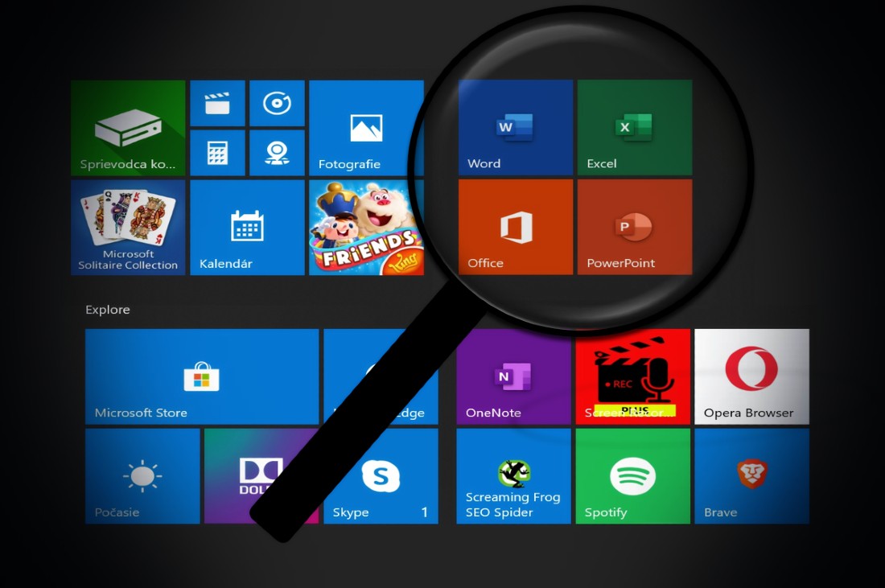Open the Opera Browser tile
The height and width of the screenshot is (588, 885).
click(x=751, y=376)
